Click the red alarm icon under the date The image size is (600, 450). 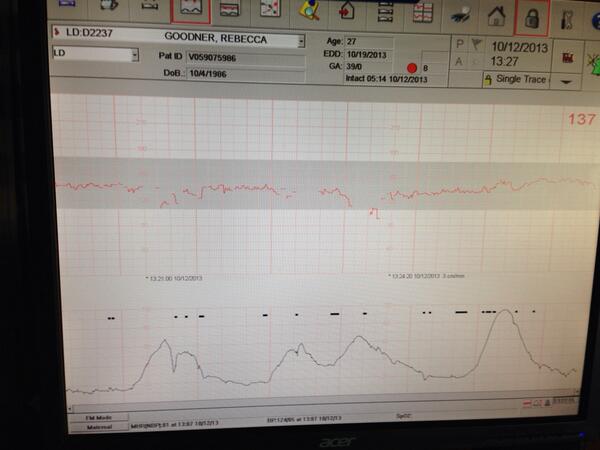pos(567,58)
